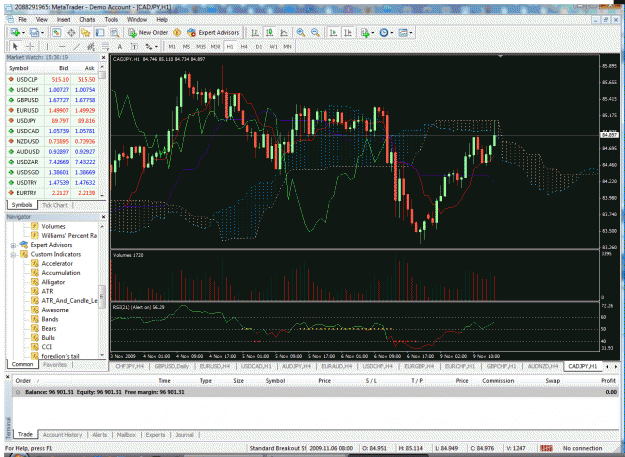Open the File menu
This screenshot has height=457, width=625.
[x=22, y=20]
